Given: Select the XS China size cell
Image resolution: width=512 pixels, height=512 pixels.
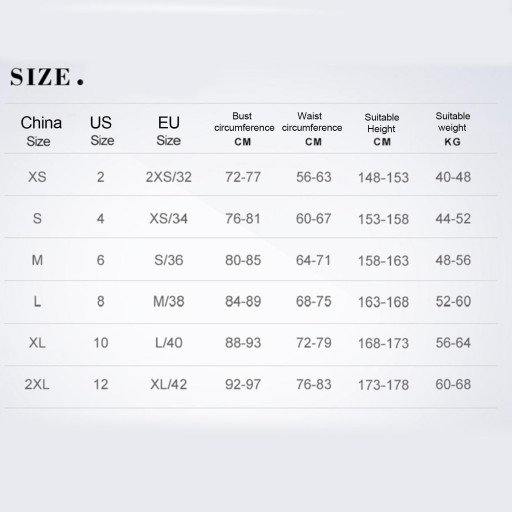Looking at the screenshot, I should pyautogui.click(x=37, y=177).
